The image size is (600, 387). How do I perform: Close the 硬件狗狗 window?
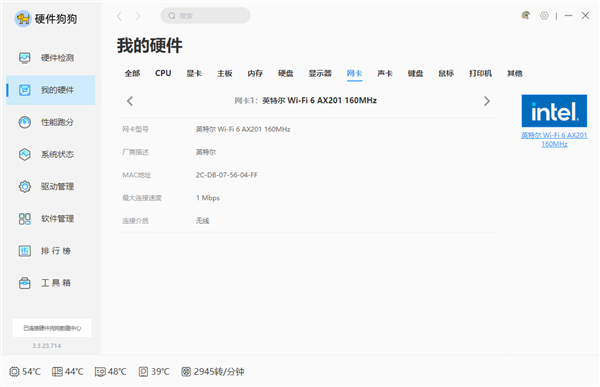[x=585, y=15]
